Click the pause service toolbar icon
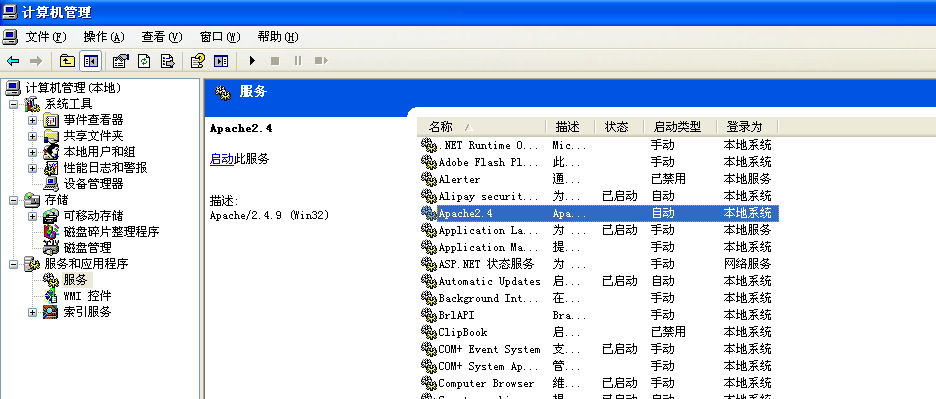This screenshot has width=936, height=399. pos(298,61)
